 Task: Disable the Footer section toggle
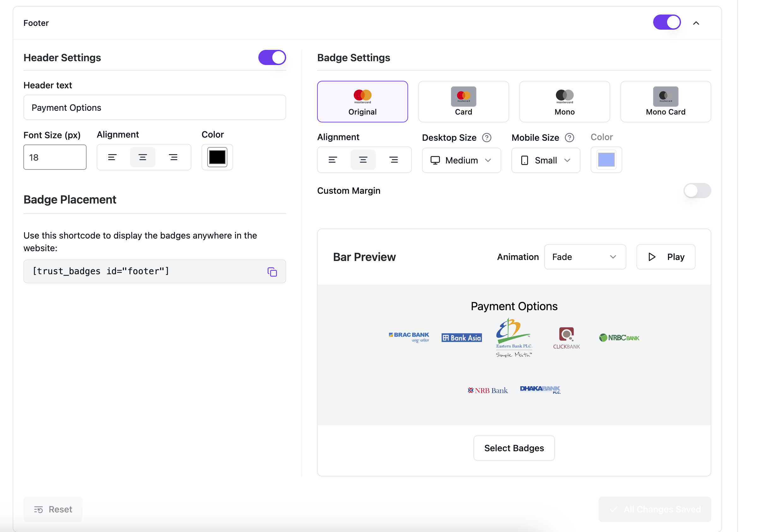tap(667, 23)
